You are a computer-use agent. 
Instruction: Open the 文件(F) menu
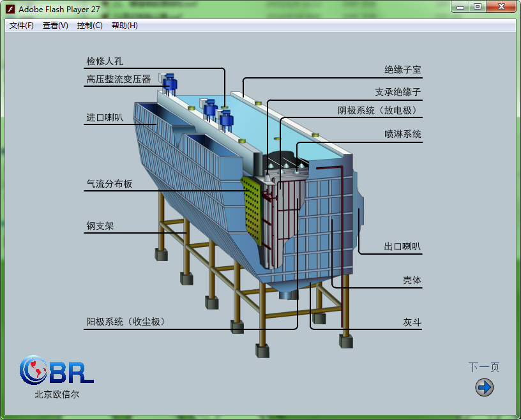pyautogui.click(x=22, y=26)
